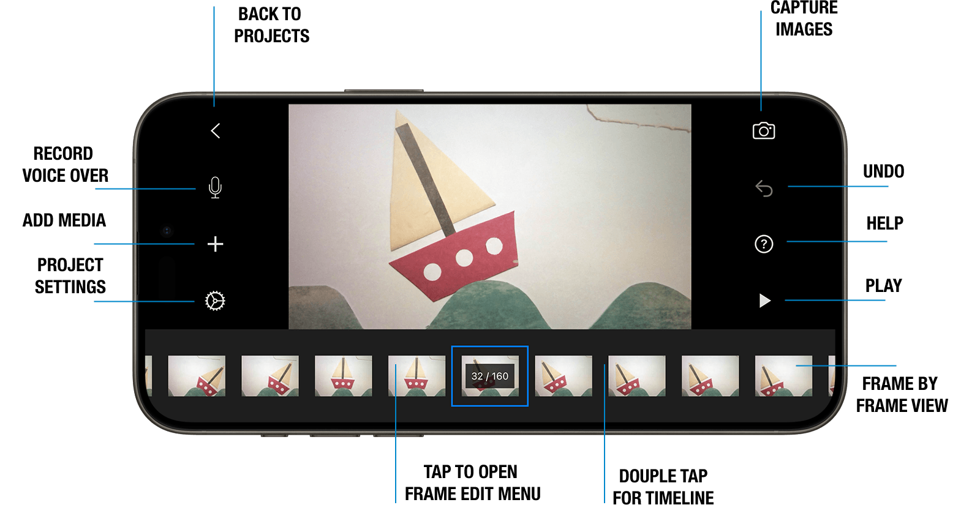Choose the third thumbnail right of the highlighted frame

point(710,376)
